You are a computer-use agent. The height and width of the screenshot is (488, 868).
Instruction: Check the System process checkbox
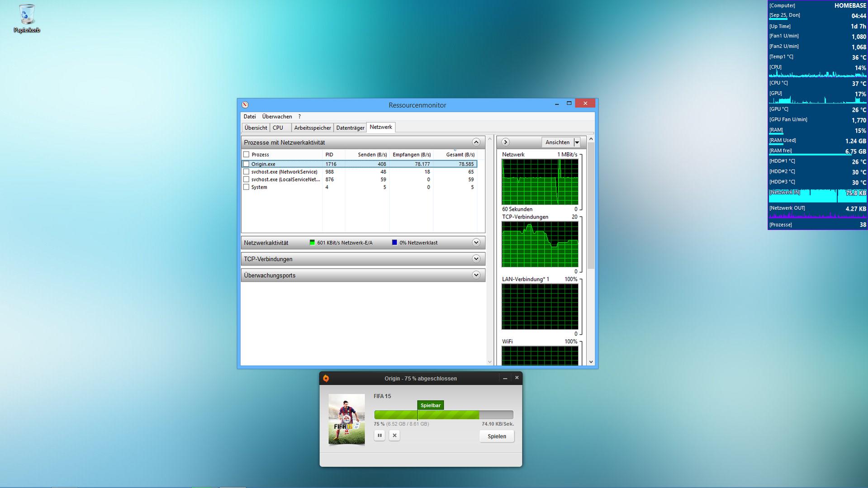point(247,187)
